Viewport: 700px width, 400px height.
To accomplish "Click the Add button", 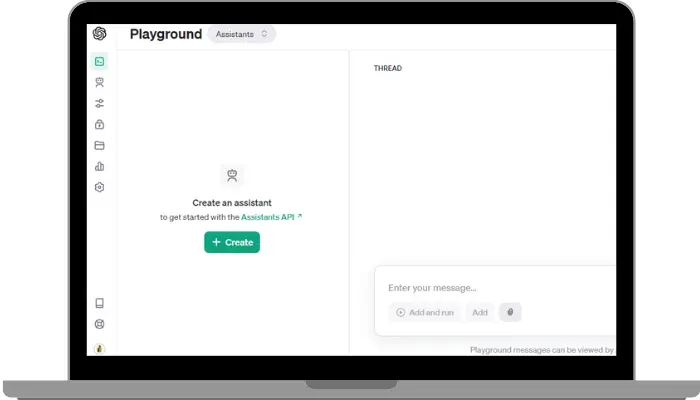I will point(480,312).
